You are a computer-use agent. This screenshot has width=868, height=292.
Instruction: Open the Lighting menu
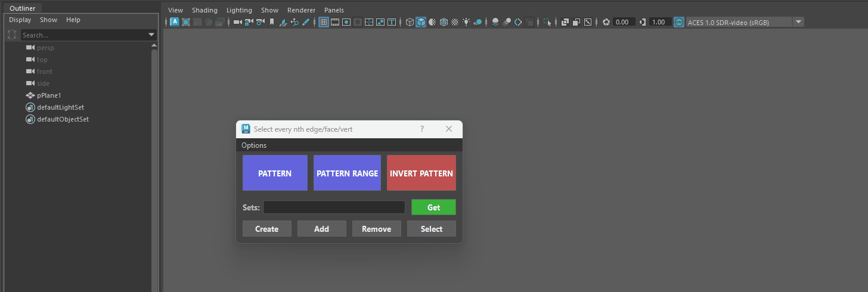point(239,10)
